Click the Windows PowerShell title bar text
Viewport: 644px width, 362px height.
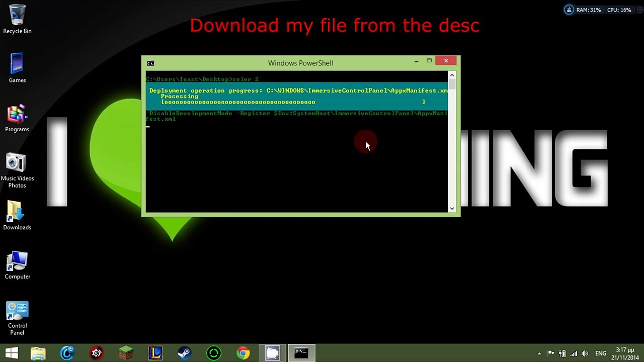point(300,63)
